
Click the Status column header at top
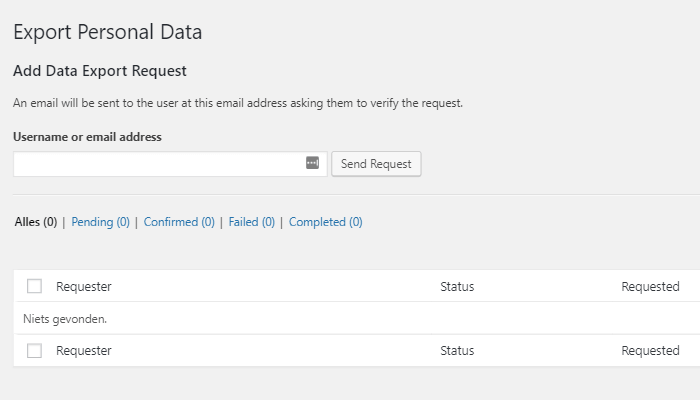(457, 287)
